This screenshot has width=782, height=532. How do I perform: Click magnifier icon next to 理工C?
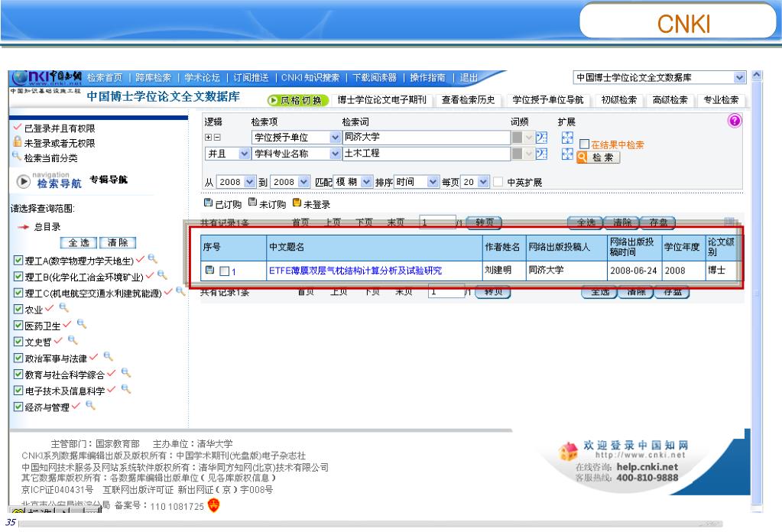(x=180, y=290)
